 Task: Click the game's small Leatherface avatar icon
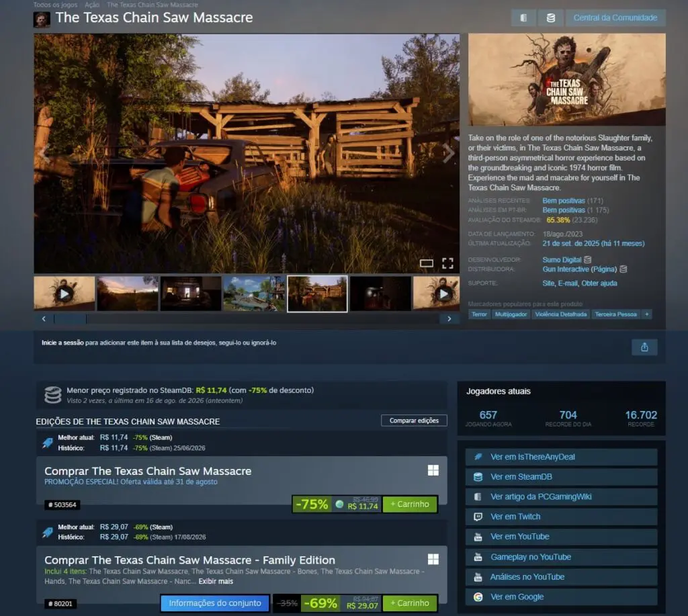42,19
